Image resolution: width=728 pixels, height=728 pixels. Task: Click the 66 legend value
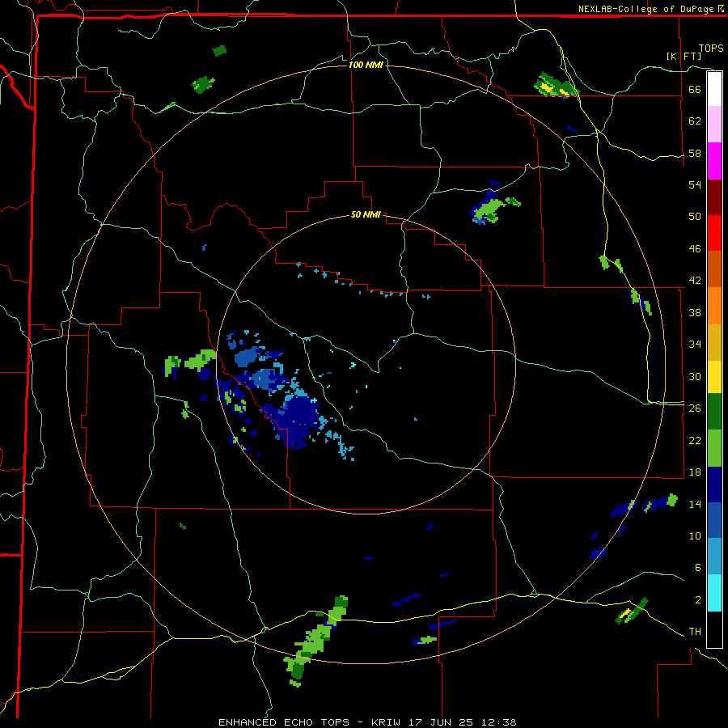[695, 89]
